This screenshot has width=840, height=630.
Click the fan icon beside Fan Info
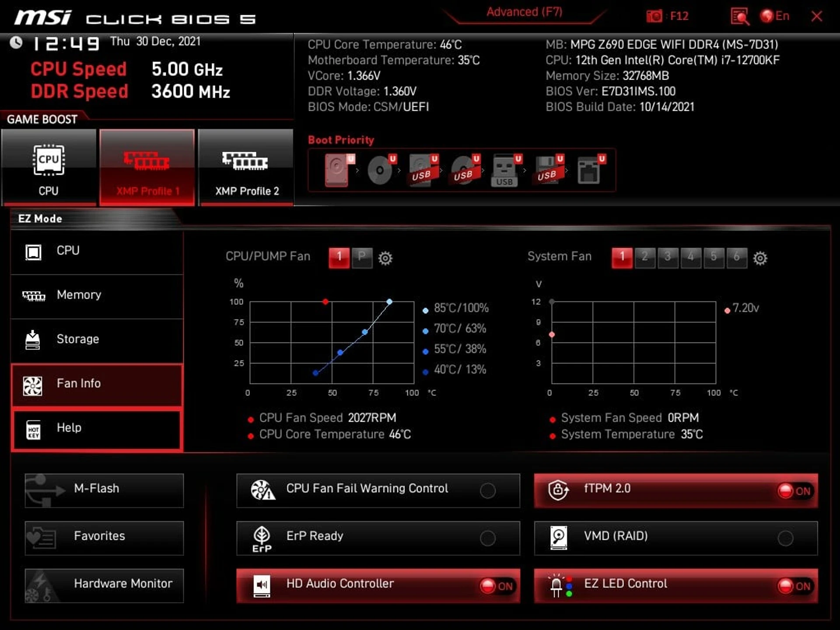point(33,386)
